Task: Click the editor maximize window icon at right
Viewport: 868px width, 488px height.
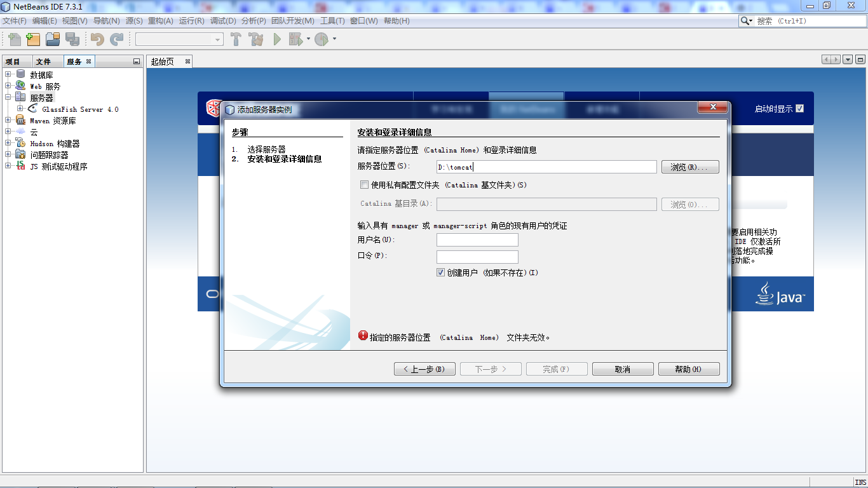Action: pos(860,59)
